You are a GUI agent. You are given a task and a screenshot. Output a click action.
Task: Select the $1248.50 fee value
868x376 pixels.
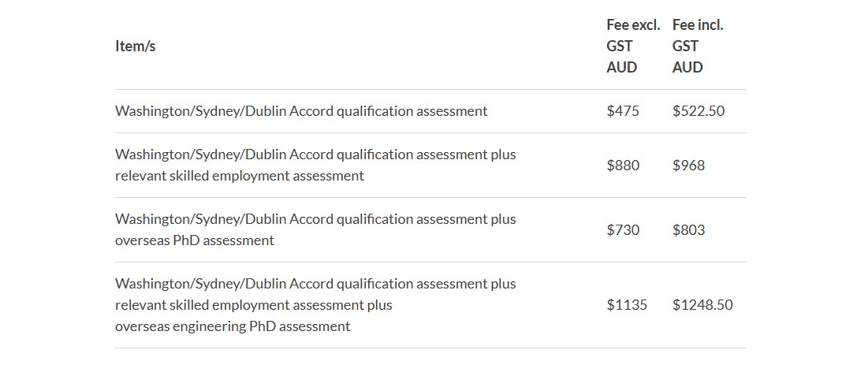click(702, 305)
